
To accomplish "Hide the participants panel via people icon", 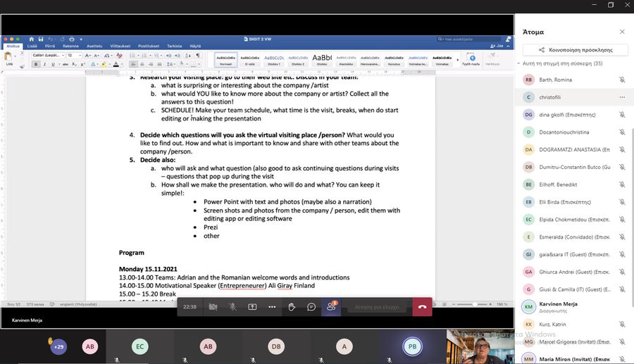I will [x=330, y=307].
